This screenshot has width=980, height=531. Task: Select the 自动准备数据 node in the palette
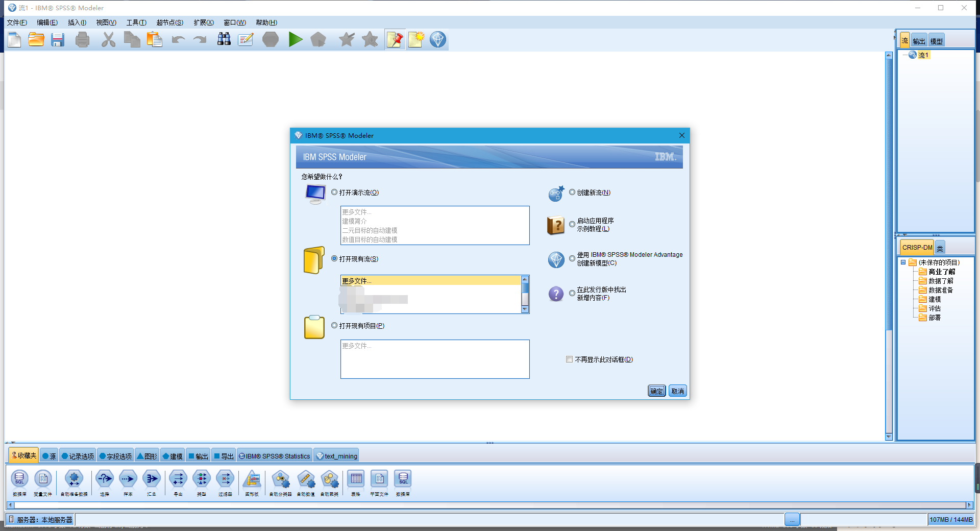pos(74,483)
